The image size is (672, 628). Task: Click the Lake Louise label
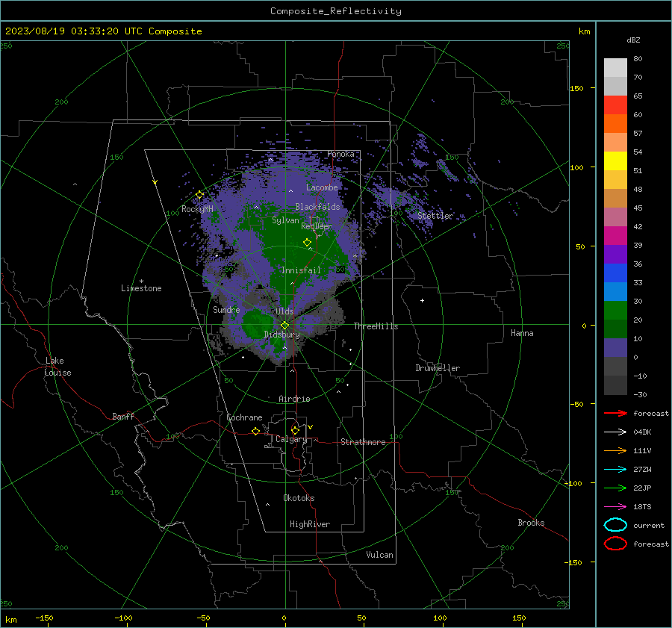coord(57,367)
